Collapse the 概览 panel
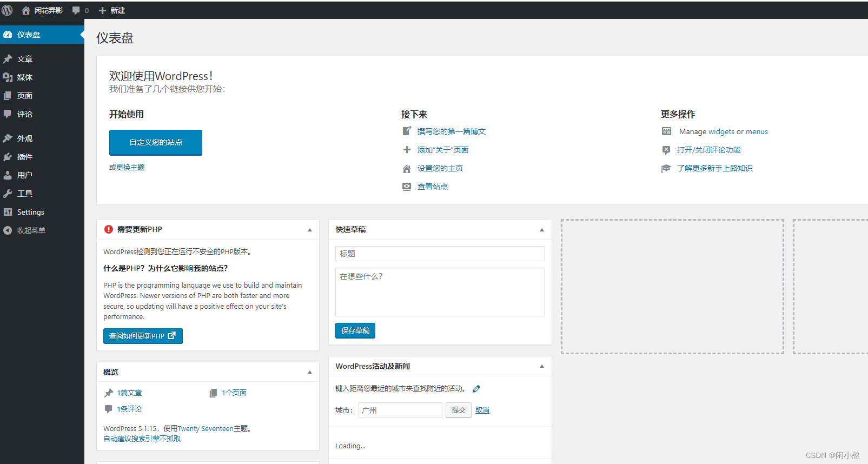This screenshot has height=464, width=868. pyautogui.click(x=310, y=372)
